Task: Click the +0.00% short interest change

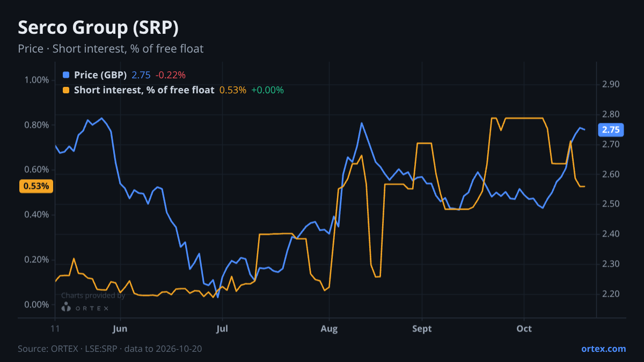Action: click(267, 90)
